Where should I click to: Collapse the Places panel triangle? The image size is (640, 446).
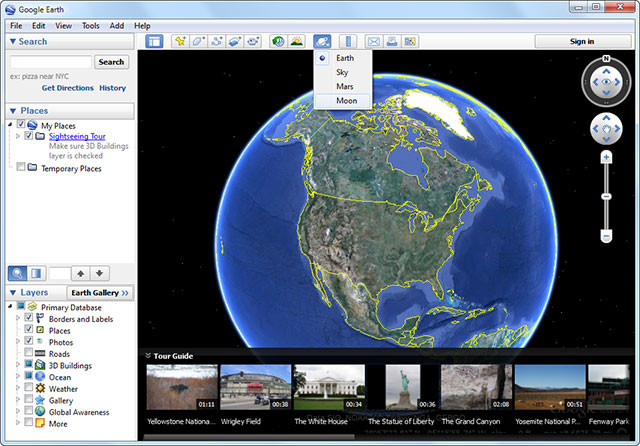13,111
